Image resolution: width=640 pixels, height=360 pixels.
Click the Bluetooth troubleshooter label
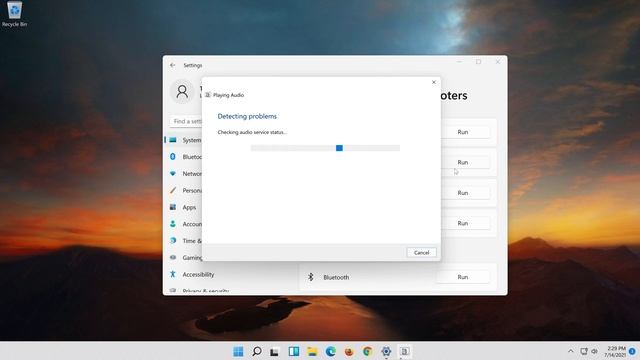(x=336, y=277)
